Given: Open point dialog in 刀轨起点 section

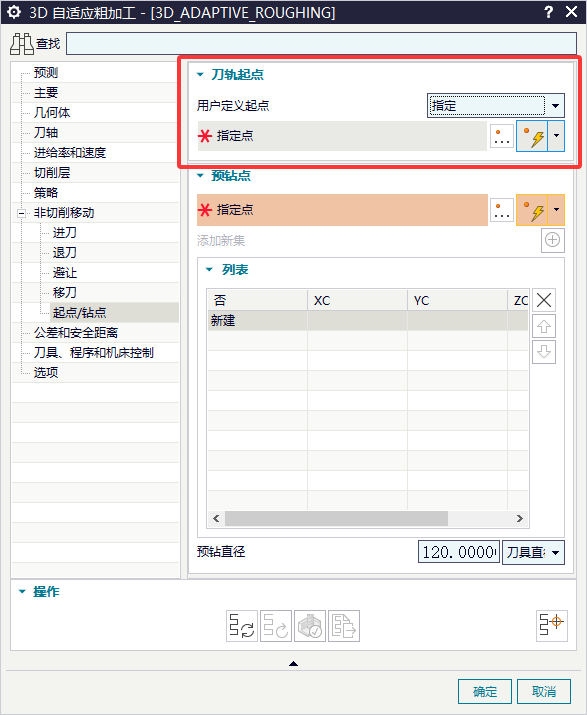Looking at the screenshot, I should [x=502, y=136].
